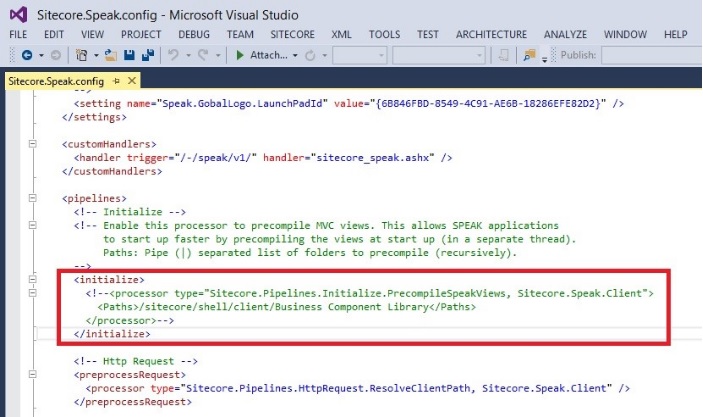Viewport: 703px width, 417px height.
Task: Click "Sitecore.Pipelines.HttpRequest.ResolveClientPath" type text
Action: tap(328, 388)
